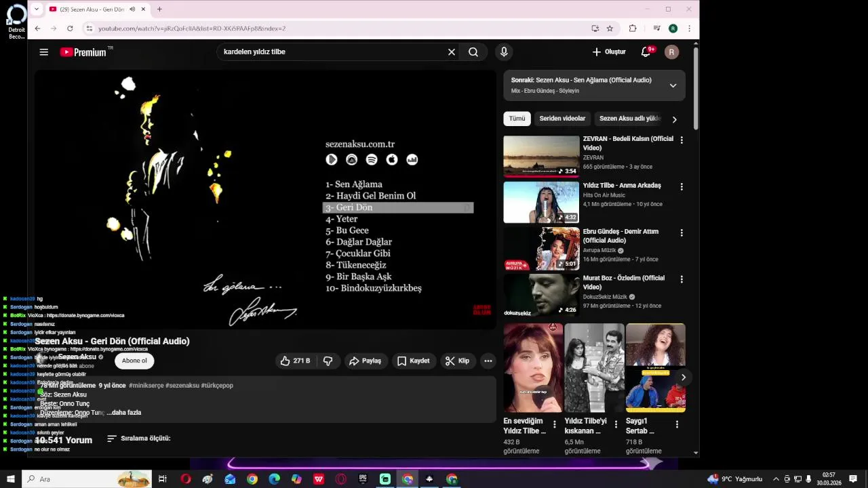
Task: Select the Tümü filter chip
Action: pos(517,119)
